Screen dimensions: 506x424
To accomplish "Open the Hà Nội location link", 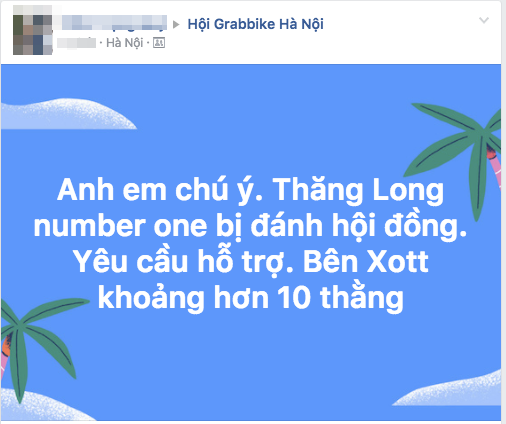I will point(124,43).
